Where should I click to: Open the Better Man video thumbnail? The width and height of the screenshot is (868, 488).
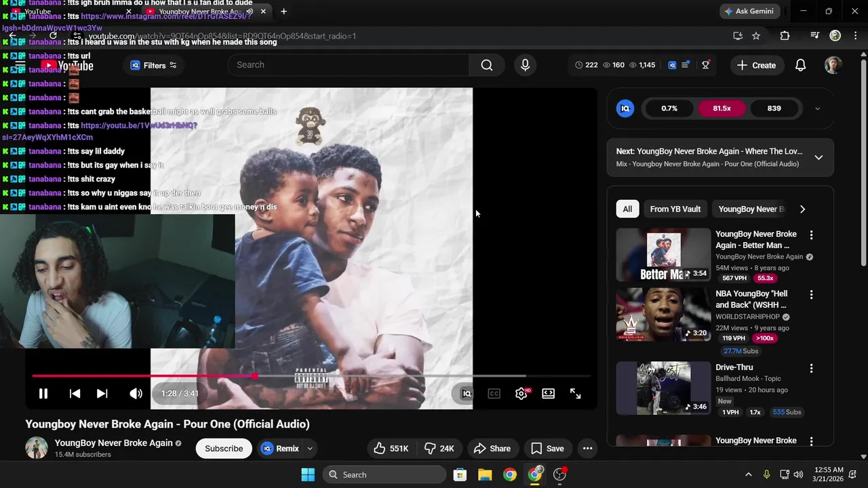pos(663,255)
